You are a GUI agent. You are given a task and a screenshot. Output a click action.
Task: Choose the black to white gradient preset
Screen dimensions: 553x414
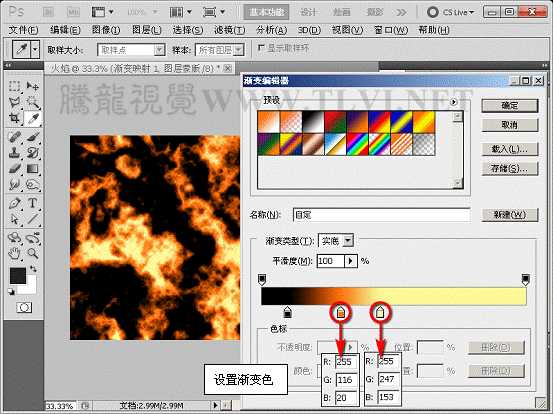[x=314, y=122]
